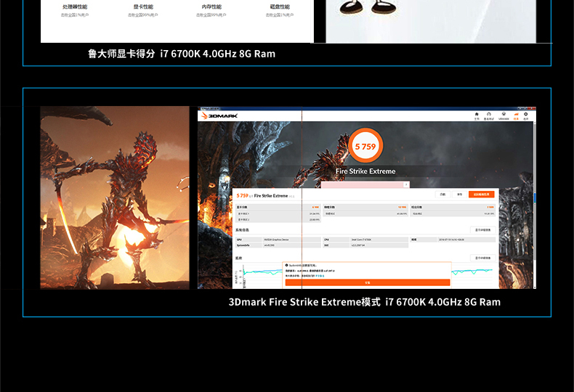Show details button in Monitoring section

[x=483, y=258]
